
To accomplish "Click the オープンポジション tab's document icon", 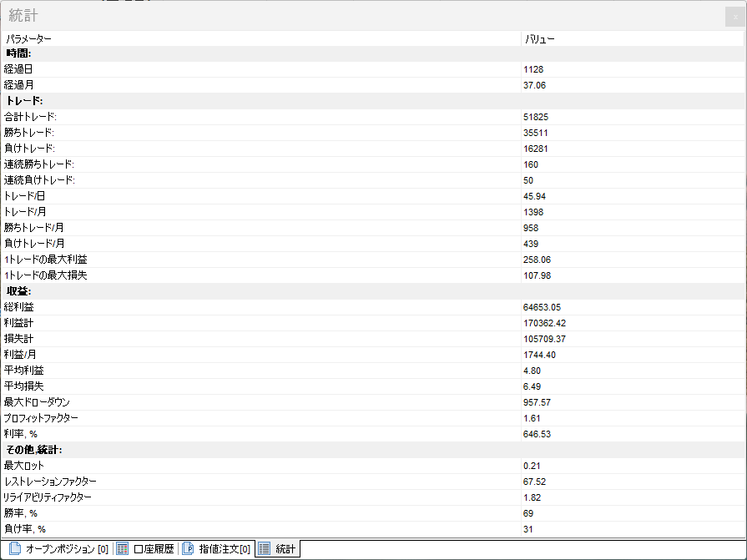I will click(x=14, y=549).
